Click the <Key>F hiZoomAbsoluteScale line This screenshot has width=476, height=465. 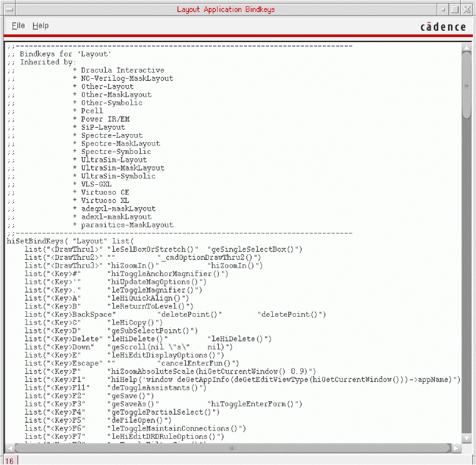(x=170, y=372)
